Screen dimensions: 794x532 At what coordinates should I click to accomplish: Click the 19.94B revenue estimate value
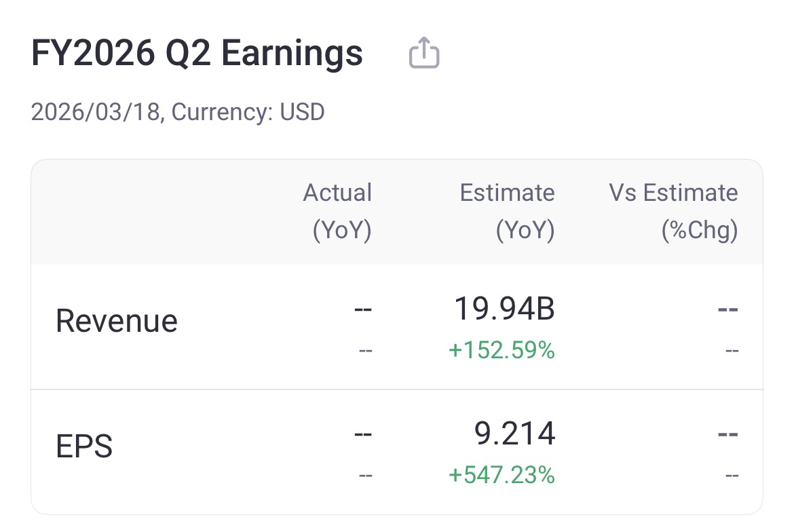(504, 309)
